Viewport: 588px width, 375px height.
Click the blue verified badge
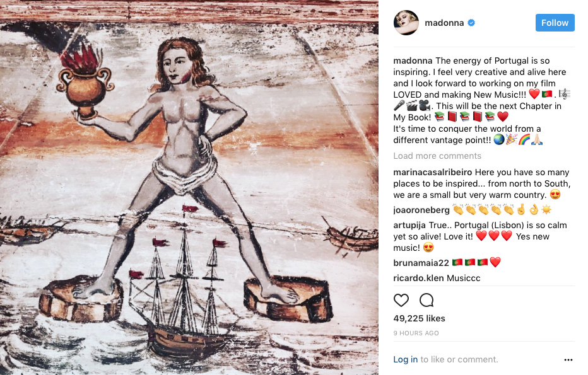[x=471, y=23]
